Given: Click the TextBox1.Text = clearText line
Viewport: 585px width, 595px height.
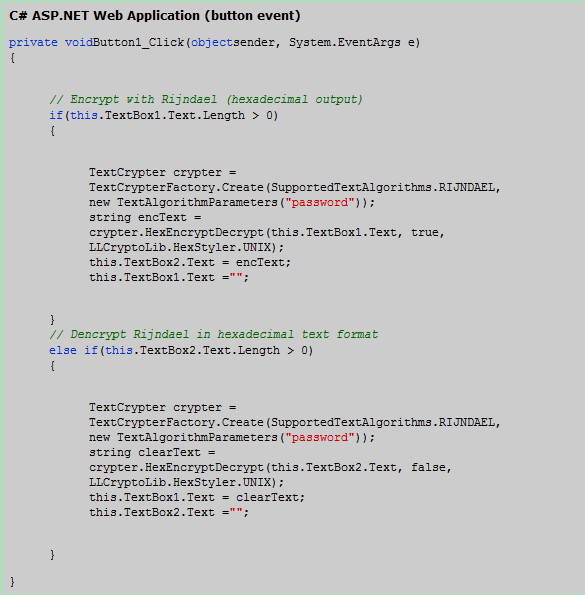Looking at the screenshot, I should pos(197,497).
